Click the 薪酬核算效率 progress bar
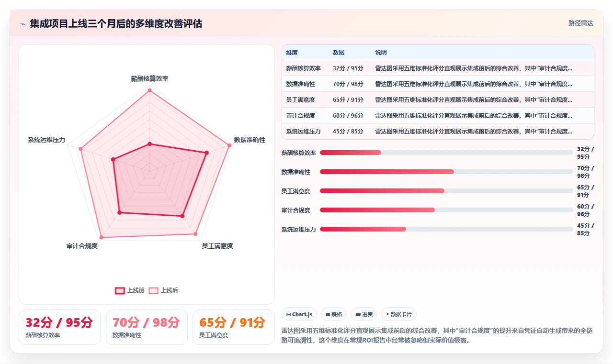 pyautogui.click(x=446, y=153)
